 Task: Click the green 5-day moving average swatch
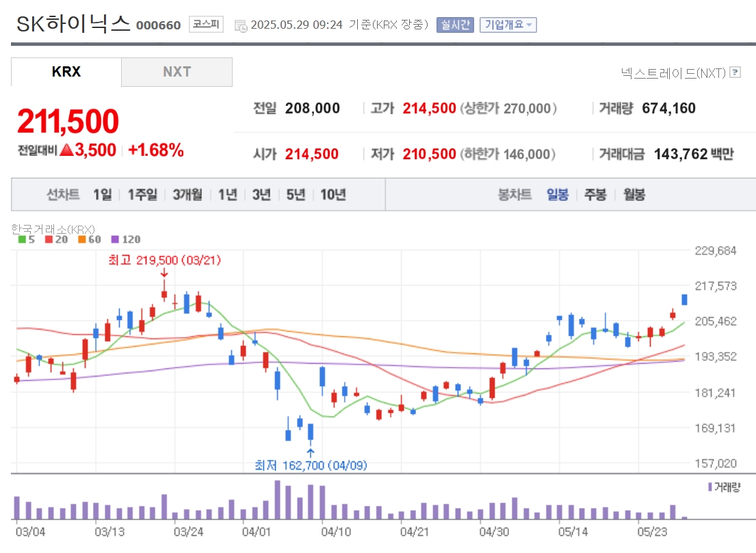point(22,239)
